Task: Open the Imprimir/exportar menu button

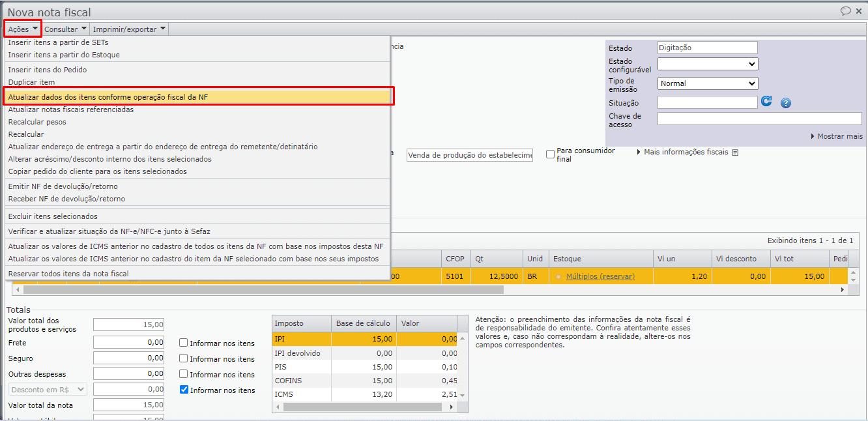Action: coord(129,29)
